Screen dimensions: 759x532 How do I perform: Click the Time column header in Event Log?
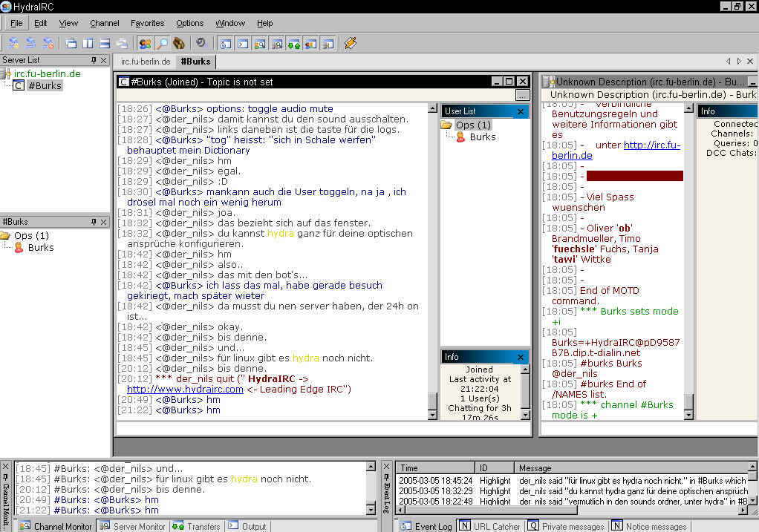point(435,467)
